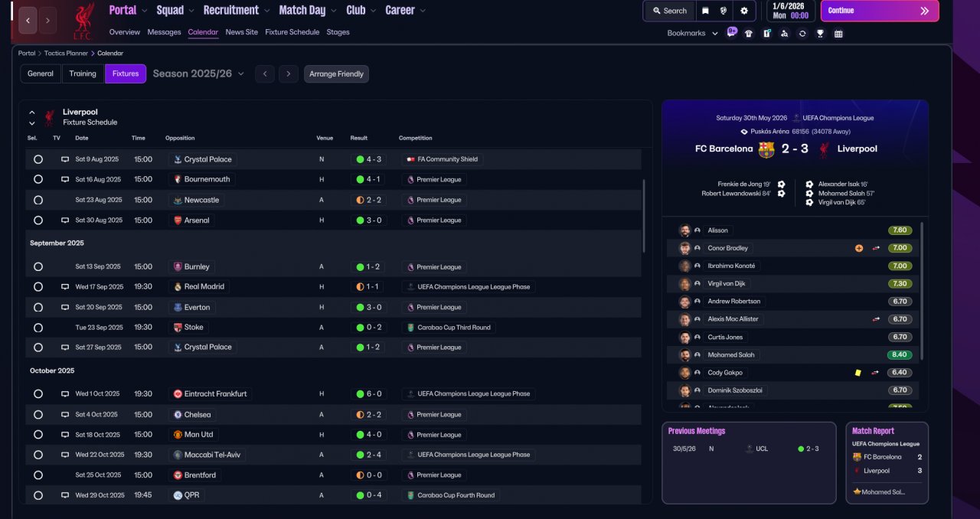980x519 pixels.
Task: Click the player ratings list scrollbar
Action: pyautogui.click(x=923, y=291)
